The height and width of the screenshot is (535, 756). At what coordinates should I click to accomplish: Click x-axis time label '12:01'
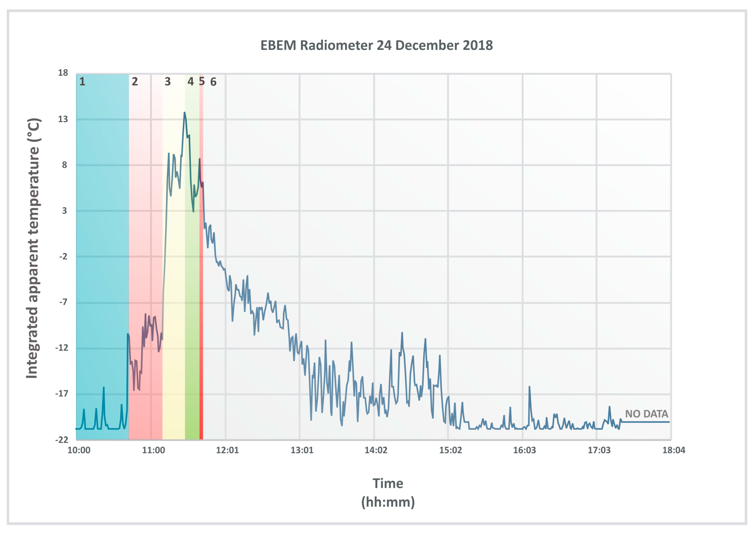(227, 450)
